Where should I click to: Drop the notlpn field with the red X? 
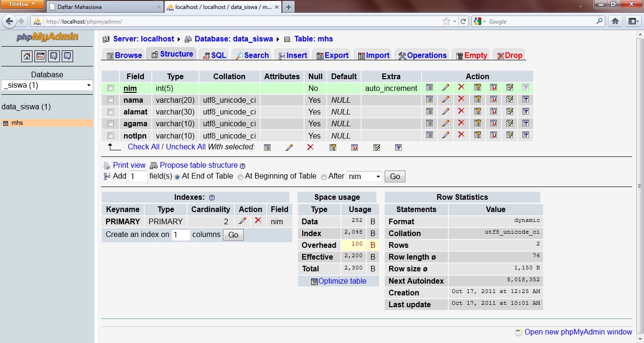tap(461, 135)
